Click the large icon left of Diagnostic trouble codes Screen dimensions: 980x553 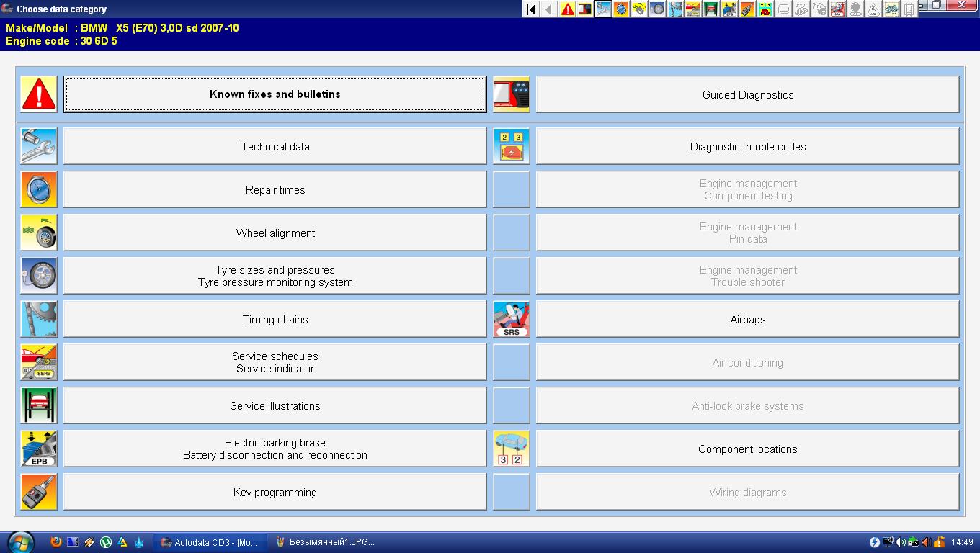[512, 146]
